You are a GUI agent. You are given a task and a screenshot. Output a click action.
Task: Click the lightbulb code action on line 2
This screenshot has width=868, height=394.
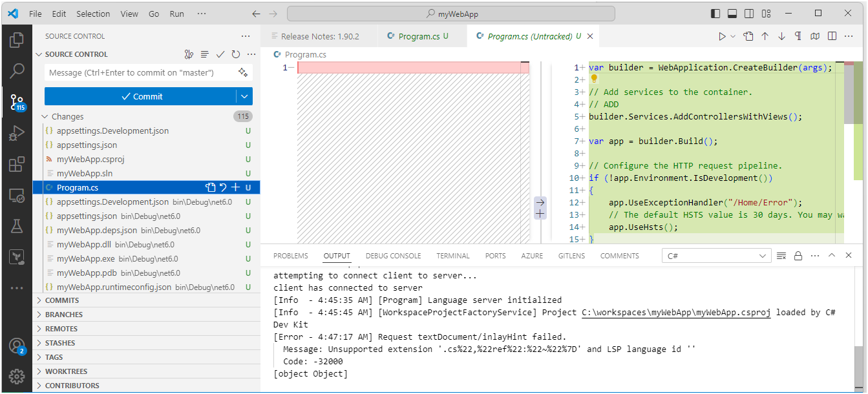tap(594, 79)
